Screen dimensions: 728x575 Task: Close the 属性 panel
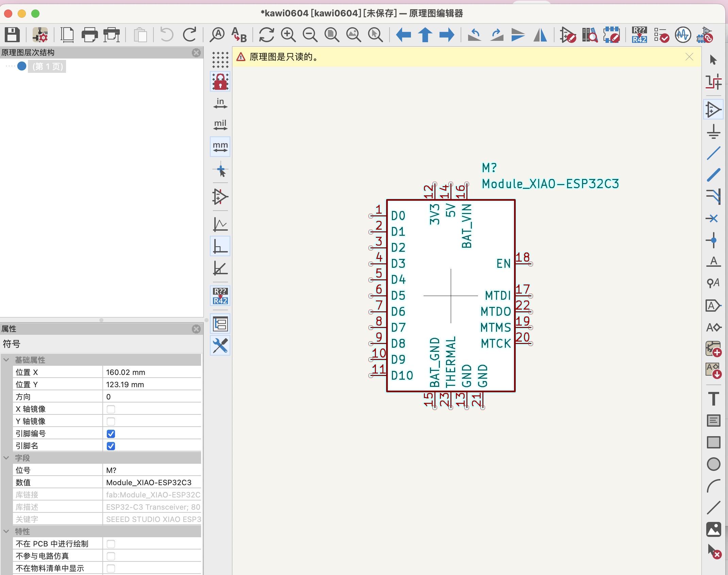pos(196,329)
